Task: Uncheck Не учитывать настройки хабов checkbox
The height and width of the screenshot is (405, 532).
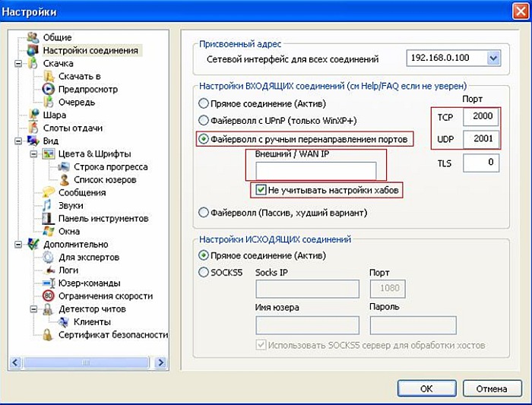Action: (x=261, y=189)
